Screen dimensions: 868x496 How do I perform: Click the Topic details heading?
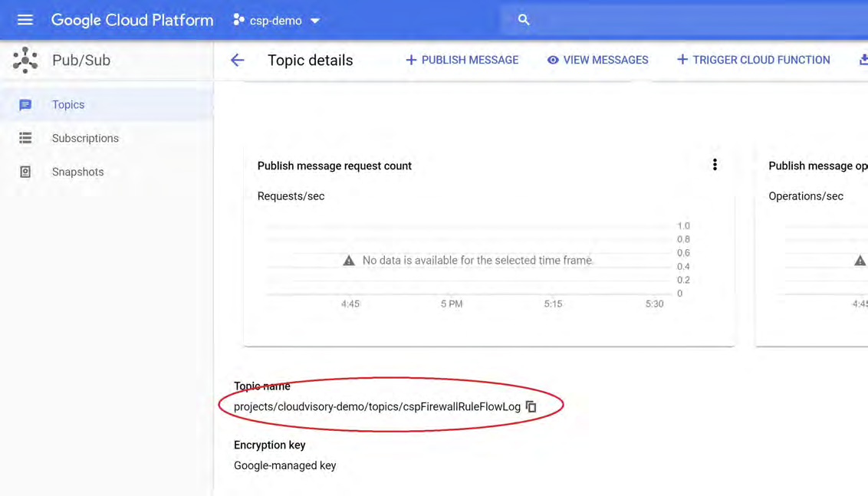click(310, 60)
